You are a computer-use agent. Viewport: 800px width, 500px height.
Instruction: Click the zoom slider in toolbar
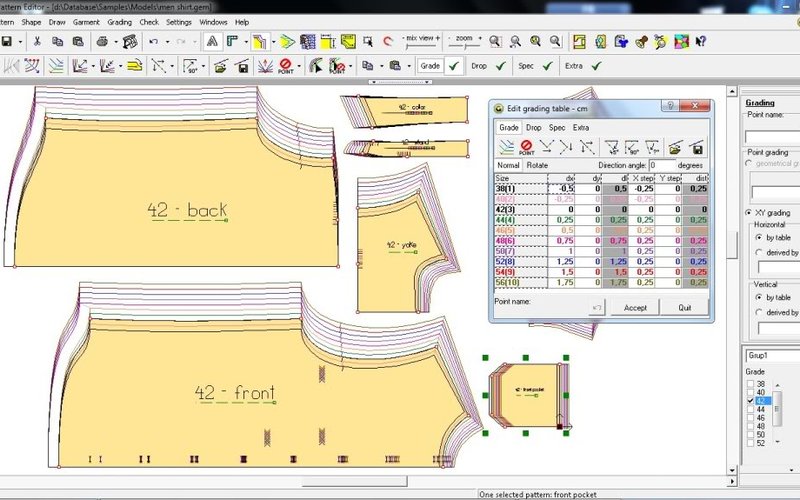click(x=464, y=46)
